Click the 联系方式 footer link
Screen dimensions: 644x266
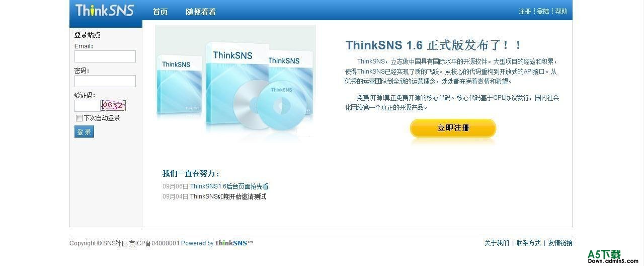click(528, 243)
